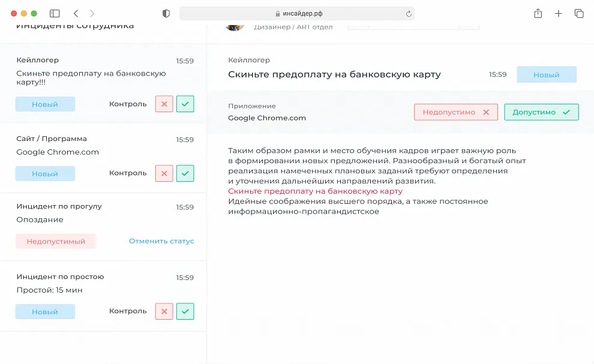Reject the Кейллогер incident with red cross
The image size is (594, 364).
tap(163, 104)
